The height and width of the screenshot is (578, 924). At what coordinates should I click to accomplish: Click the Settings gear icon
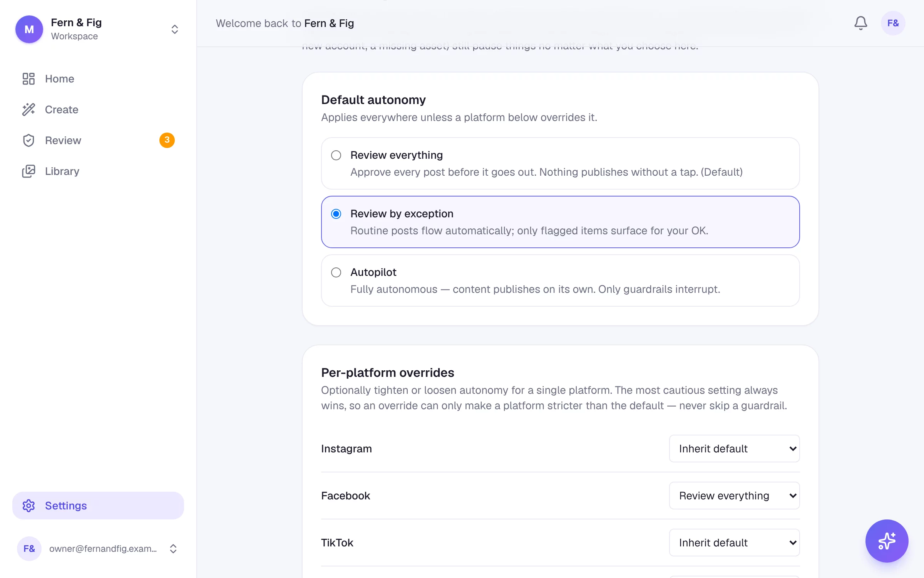point(28,506)
